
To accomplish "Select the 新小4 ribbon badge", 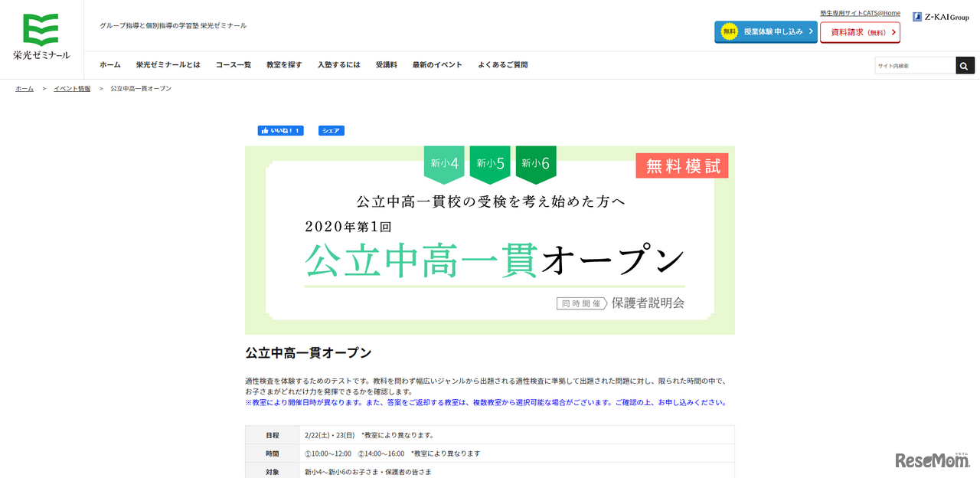I will (x=444, y=162).
